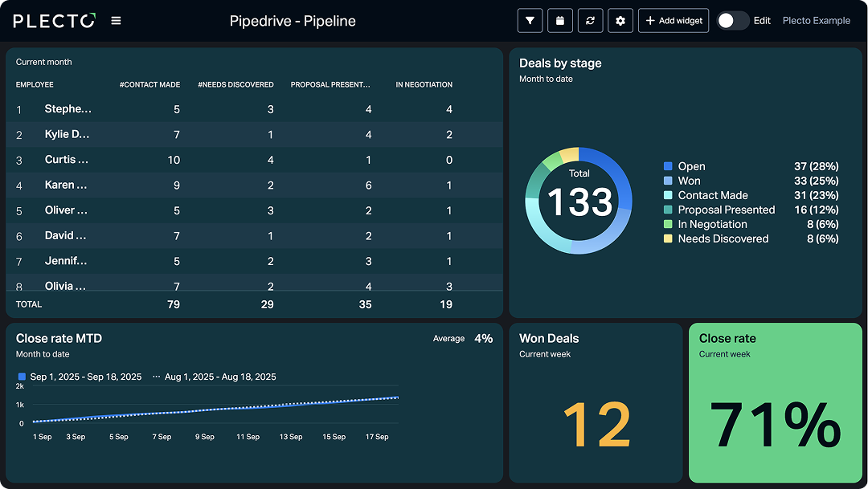Click the Open legend color swatch
The height and width of the screenshot is (489, 868).
[x=668, y=167]
